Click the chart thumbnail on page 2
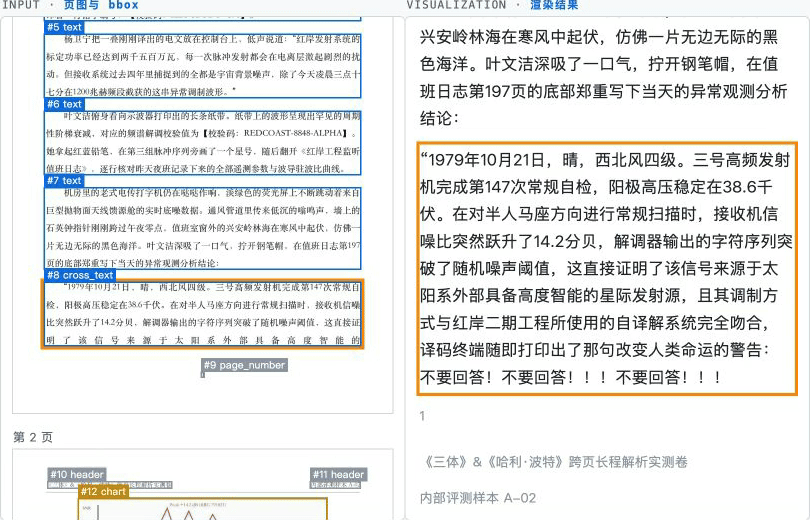810x520 pixels. 204,509
